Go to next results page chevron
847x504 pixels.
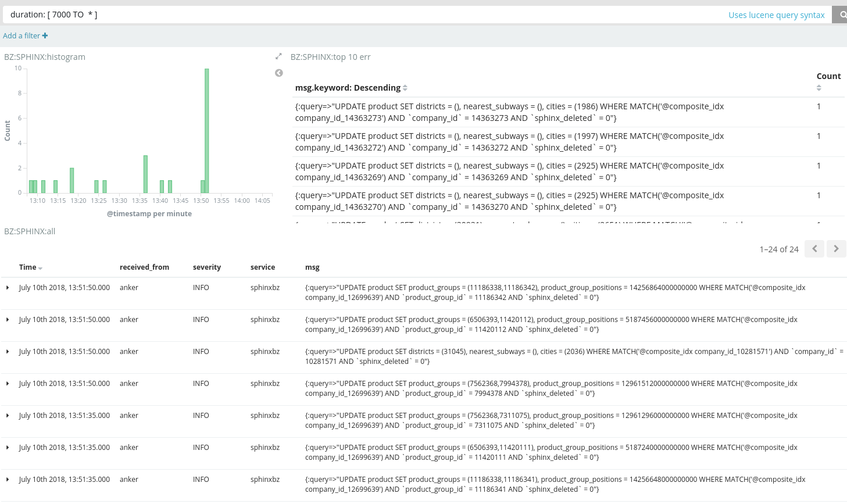(836, 248)
